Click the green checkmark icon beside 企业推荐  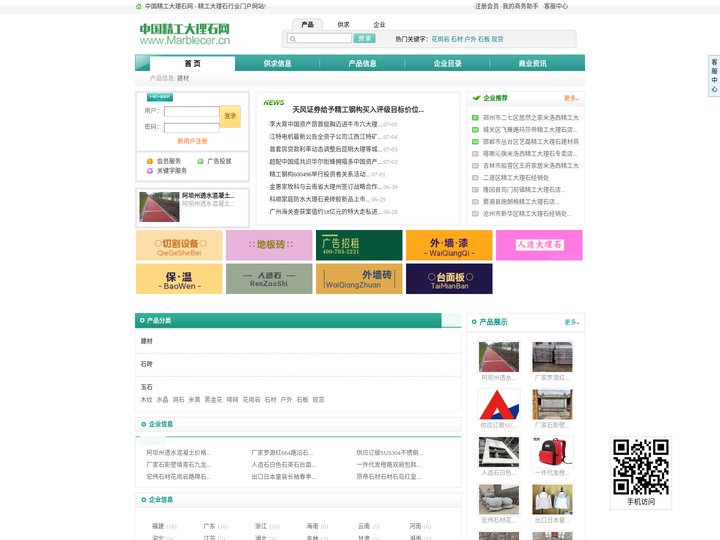pos(476,98)
